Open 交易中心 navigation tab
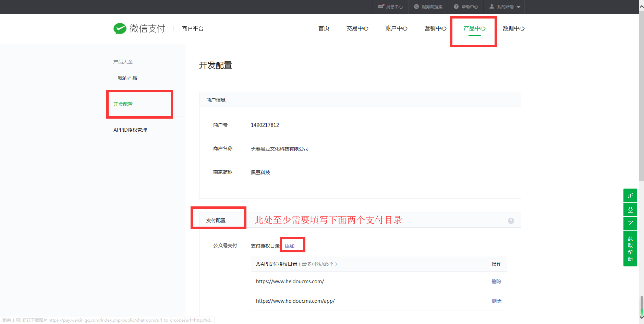This screenshot has height=324, width=644. click(x=357, y=28)
